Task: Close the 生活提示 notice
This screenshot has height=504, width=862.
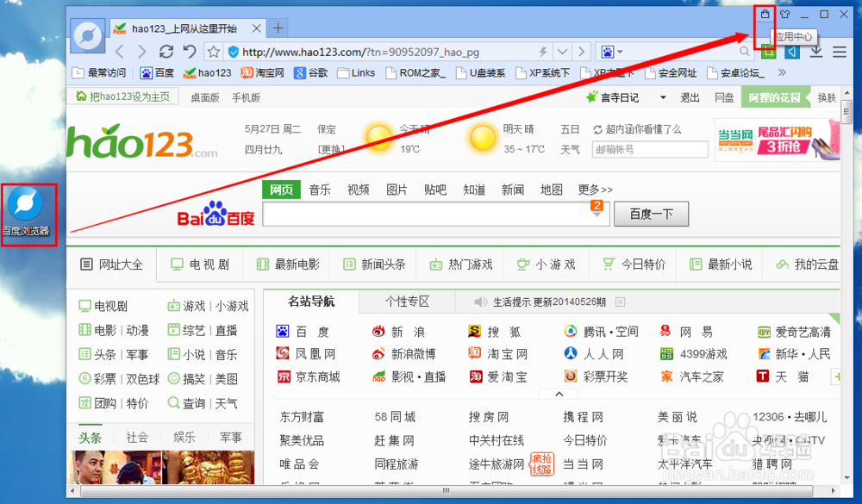Action: [620, 302]
